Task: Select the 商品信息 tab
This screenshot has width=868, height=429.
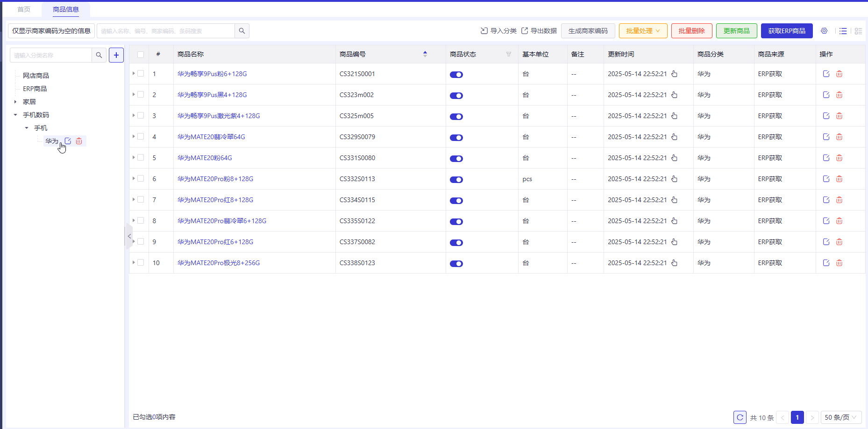Action: tap(66, 9)
